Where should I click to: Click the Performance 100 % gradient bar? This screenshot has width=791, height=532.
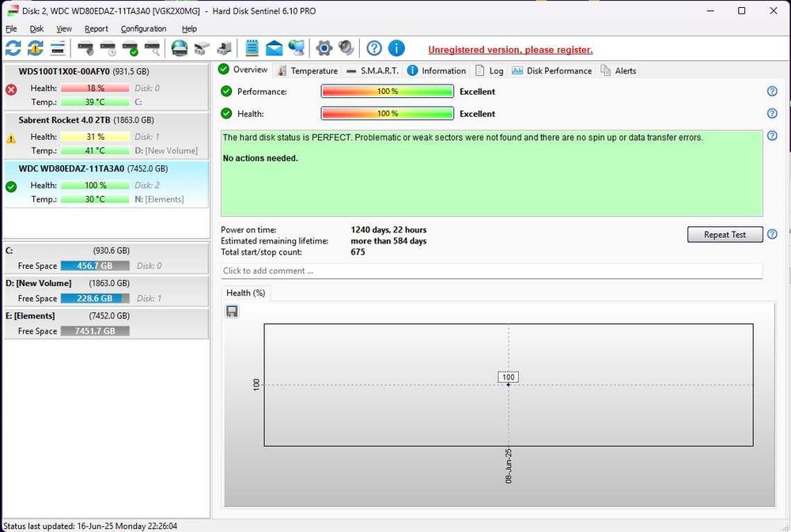coord(387,91)
